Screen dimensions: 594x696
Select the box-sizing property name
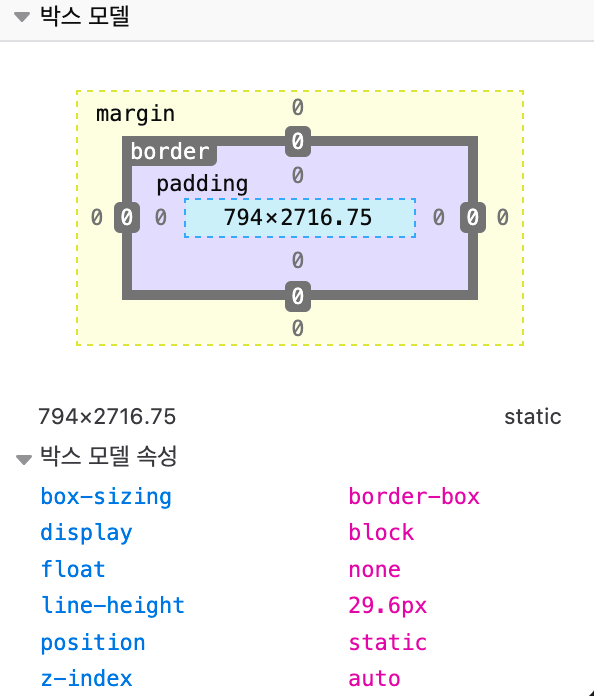click(106, 496)
